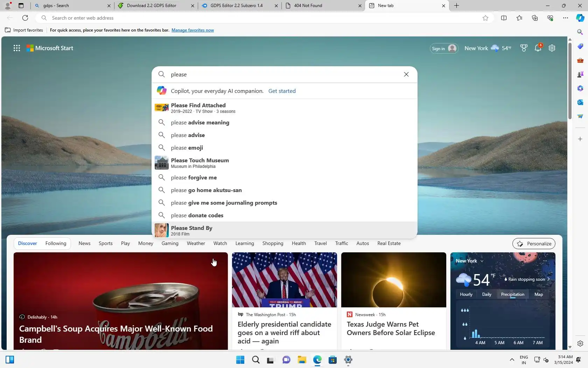The height and width of the screenshot is (368, 588).
Task: Open the Shopping feed category
Action: [x=273, y=243]
